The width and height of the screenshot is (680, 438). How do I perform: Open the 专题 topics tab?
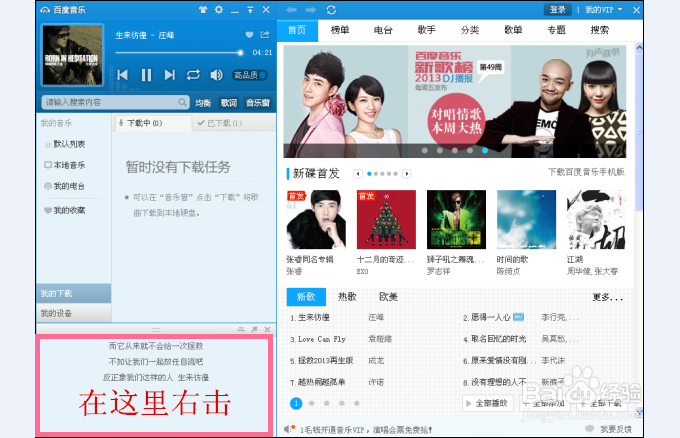click(x=557, y=30)
